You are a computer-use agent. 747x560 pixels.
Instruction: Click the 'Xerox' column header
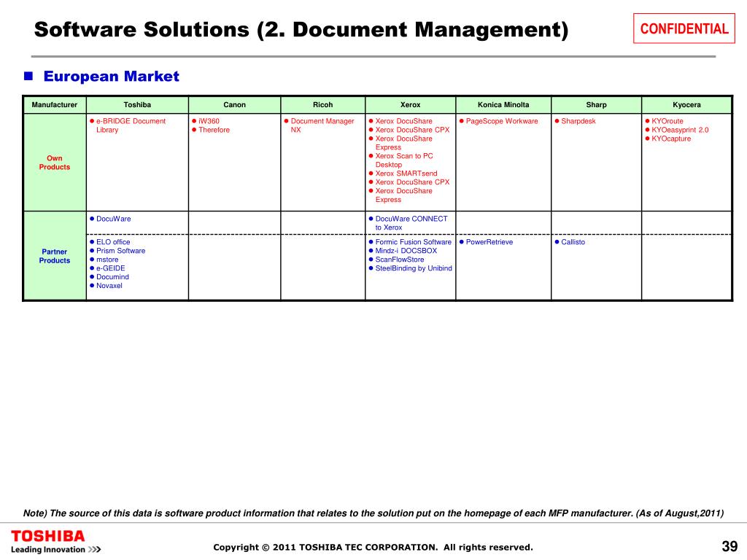click(410, 105)
